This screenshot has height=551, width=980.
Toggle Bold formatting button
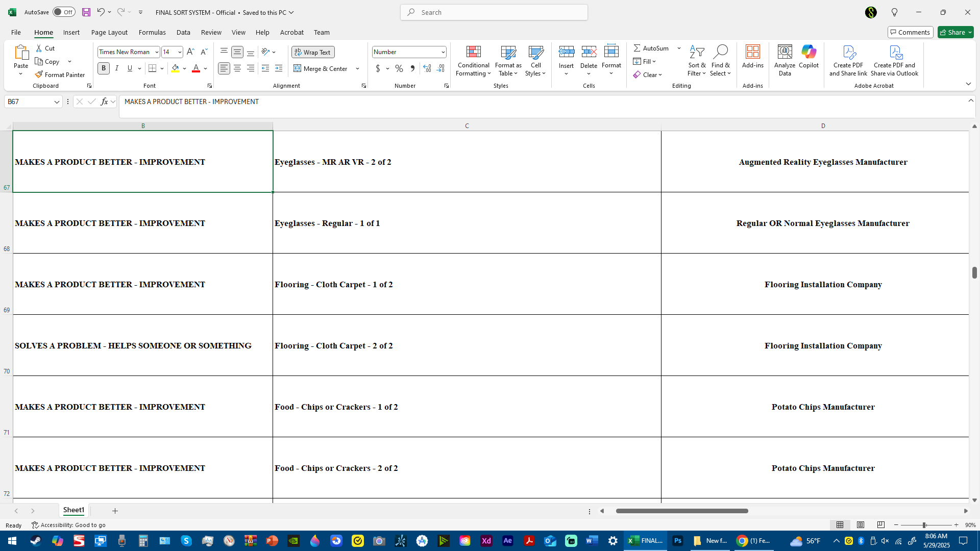coord(104,68)
